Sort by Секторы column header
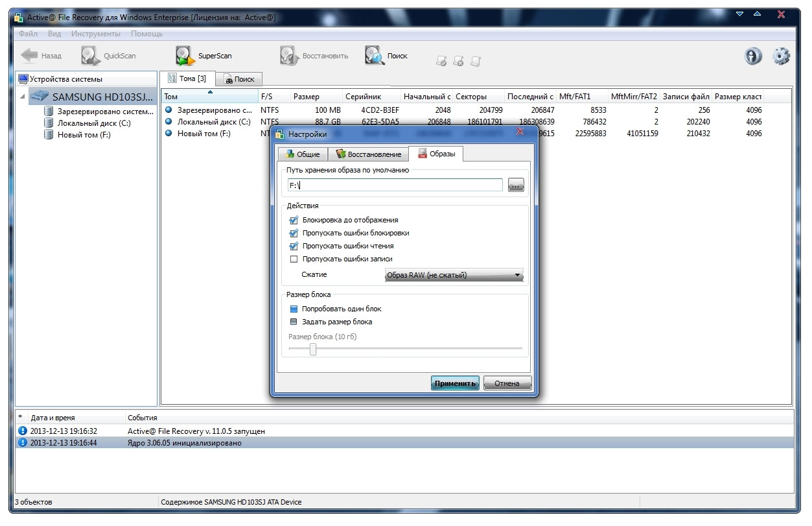 click(478, 96)
